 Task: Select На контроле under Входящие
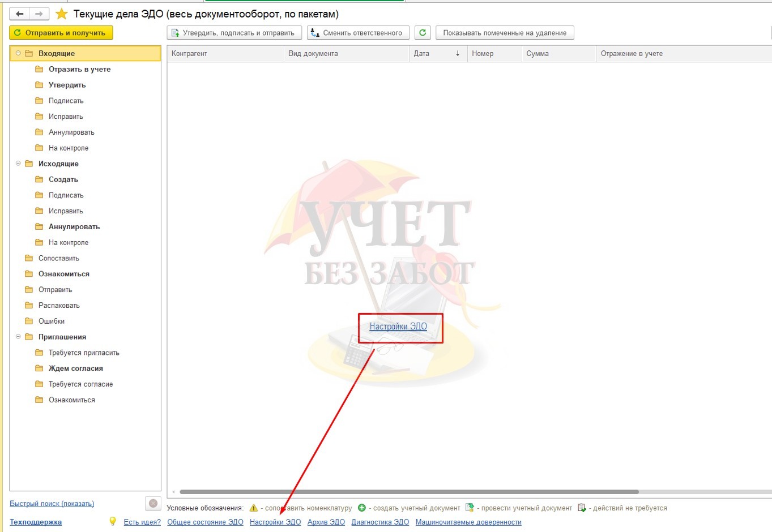[69, 148]
